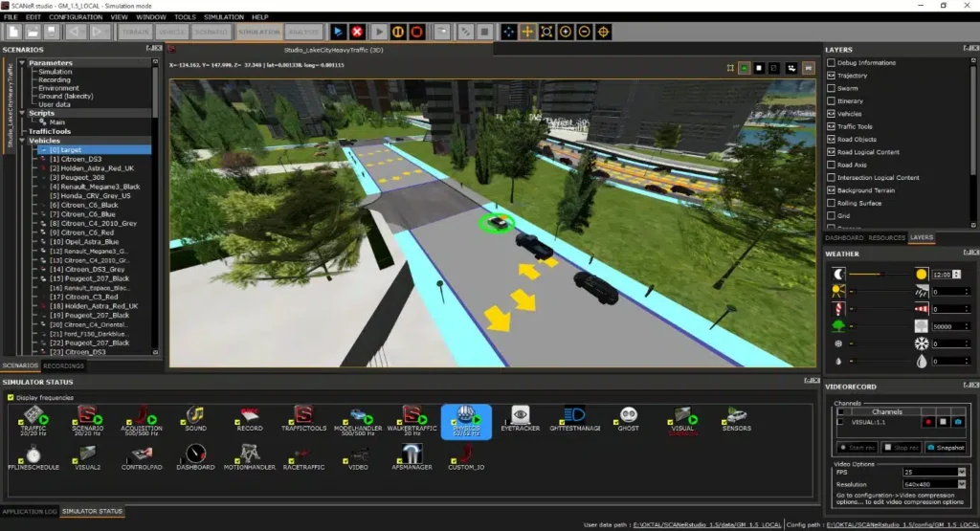Open the TOOLS menu
The height and width of the screenshot is (531, 980).
(x=185, y=17)
